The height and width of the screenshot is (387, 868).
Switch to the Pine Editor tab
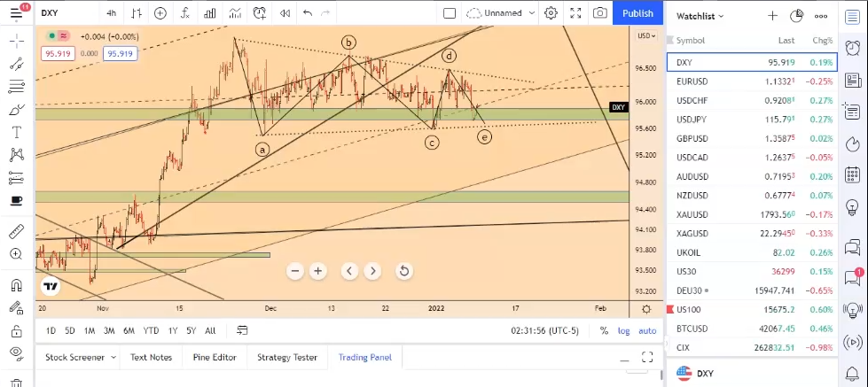[215, 358]
